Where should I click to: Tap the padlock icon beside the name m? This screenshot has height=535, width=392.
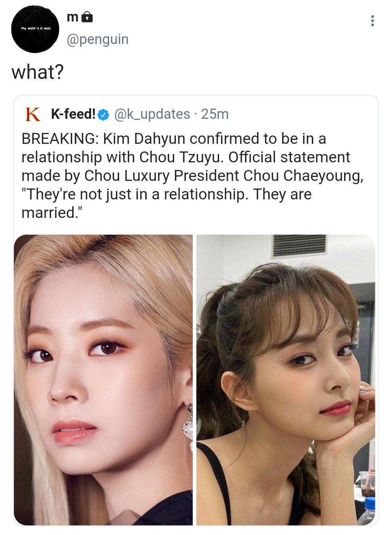click(x=87, y=17)
